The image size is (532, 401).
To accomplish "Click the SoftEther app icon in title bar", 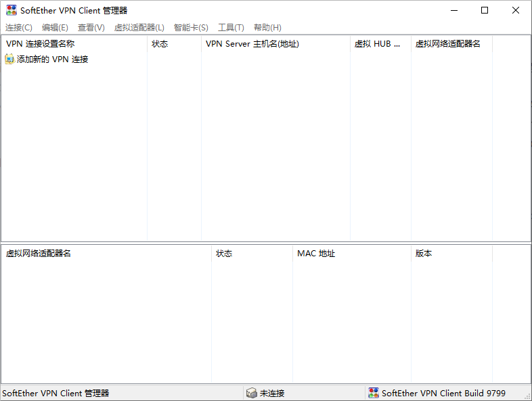I will [12, 10].
